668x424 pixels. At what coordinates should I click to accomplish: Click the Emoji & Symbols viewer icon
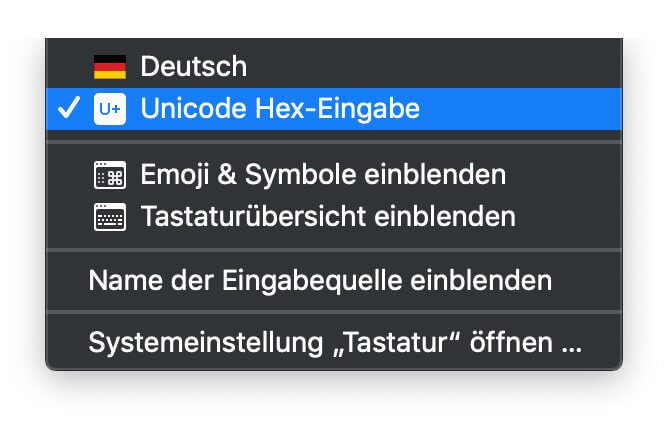coord(110,175)
